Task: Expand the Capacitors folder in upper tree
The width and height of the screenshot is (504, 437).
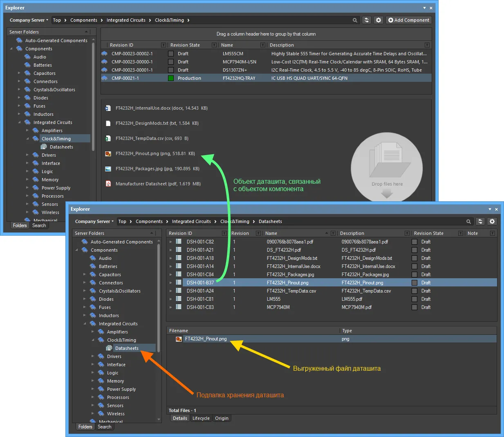Action: 19,73
